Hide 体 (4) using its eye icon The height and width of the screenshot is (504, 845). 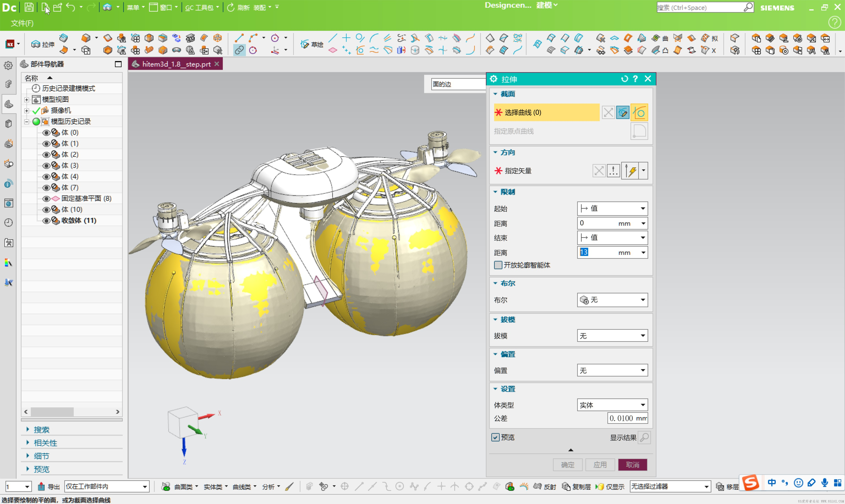tap(46, 177)
